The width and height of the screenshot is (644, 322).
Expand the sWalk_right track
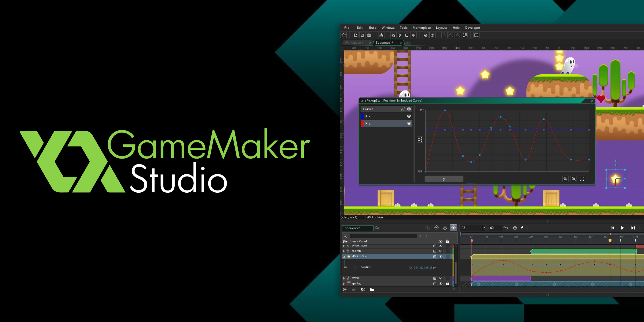[x=344, y=246]
